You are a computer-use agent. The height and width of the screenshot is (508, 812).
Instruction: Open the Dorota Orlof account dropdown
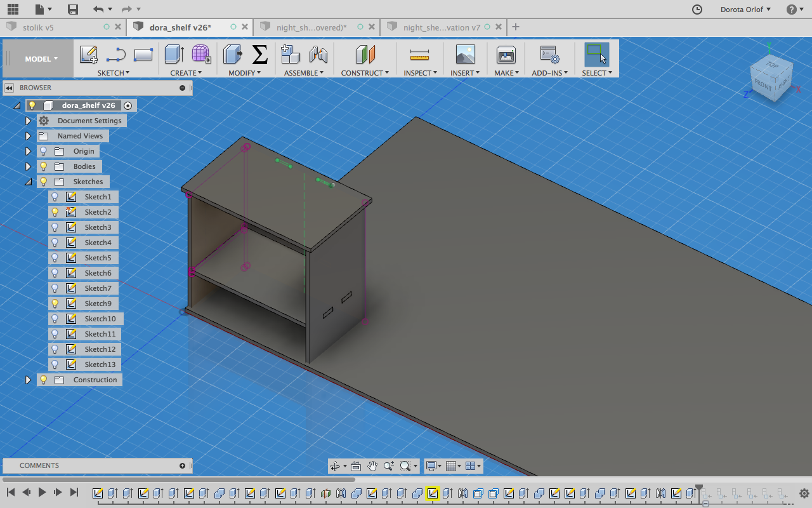pyautogui.click(x=745, y=10)
